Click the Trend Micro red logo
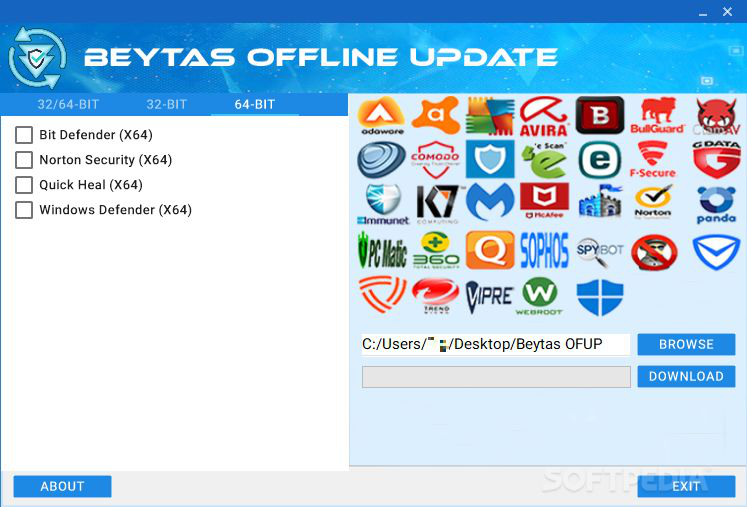Image resolution: width=747 pixels, height=507 pixels. click(435, 296)
